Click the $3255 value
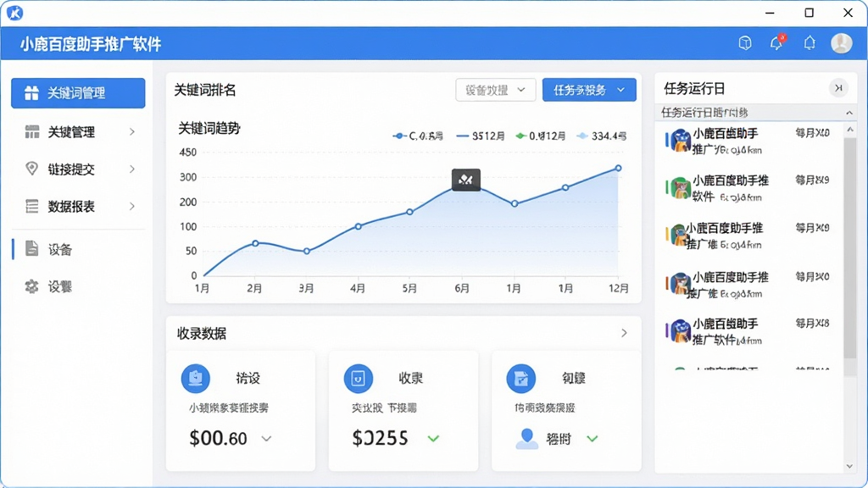 380,438
